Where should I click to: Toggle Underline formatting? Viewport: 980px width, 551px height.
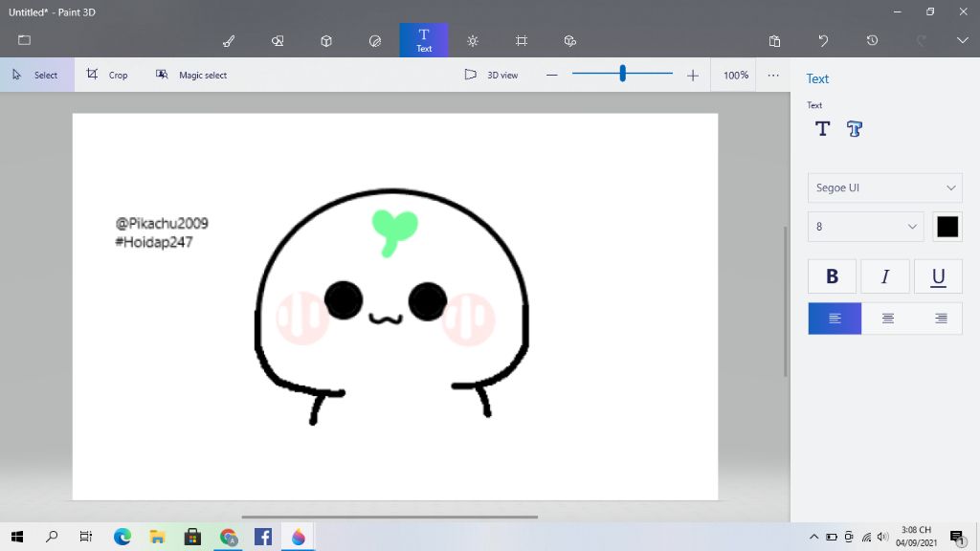[938, 276]
